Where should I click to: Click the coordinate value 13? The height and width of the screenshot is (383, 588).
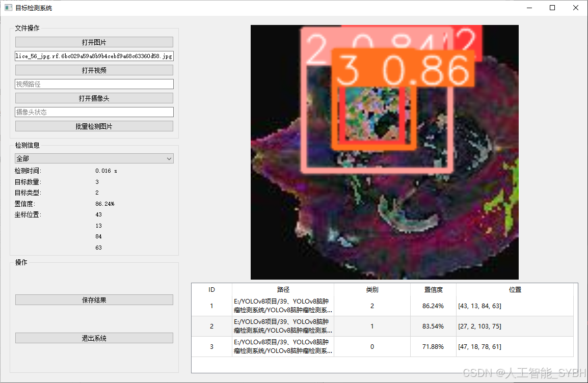pyautogui.click(x=99, y=226)
